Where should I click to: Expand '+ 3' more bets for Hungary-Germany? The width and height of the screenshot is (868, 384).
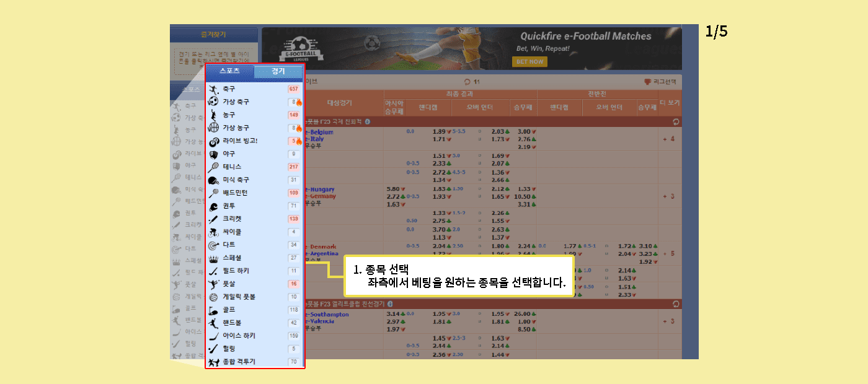(x=668, y=196)
